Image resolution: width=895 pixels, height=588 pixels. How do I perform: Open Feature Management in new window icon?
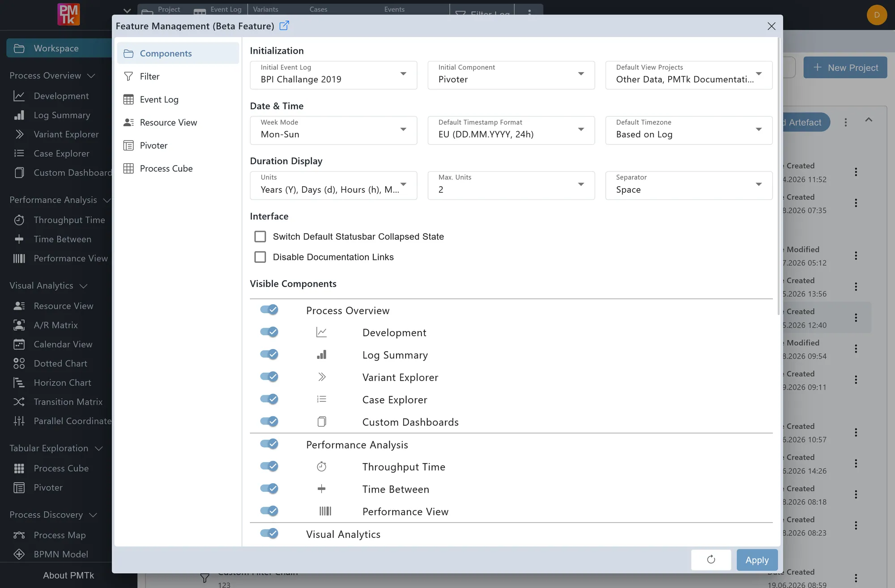coord(284,26)
